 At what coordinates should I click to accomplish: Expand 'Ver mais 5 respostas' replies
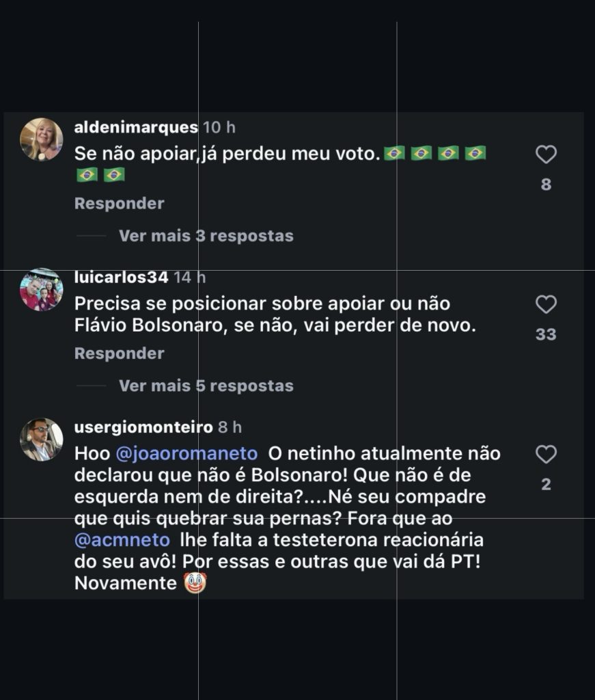tap(206, 386)
